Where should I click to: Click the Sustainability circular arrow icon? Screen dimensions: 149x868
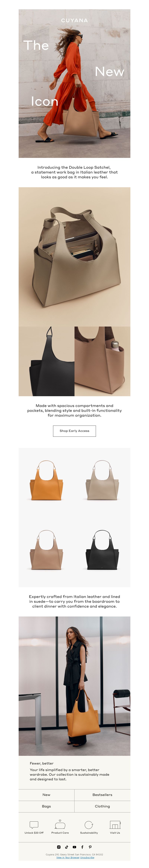89,825
